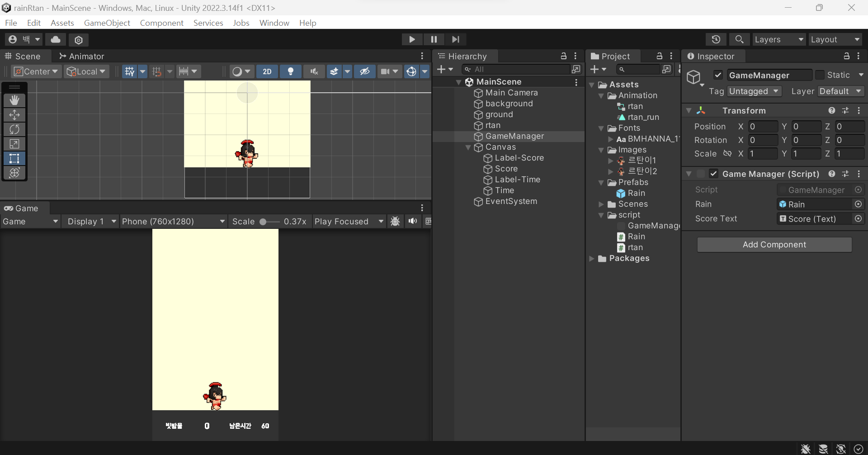Select the Rain prefab asset
868x455 pixels.
(x=631, y=194)
